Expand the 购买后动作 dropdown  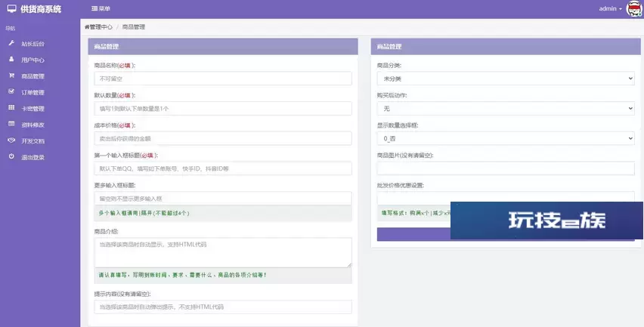click(x=506, y=109)
